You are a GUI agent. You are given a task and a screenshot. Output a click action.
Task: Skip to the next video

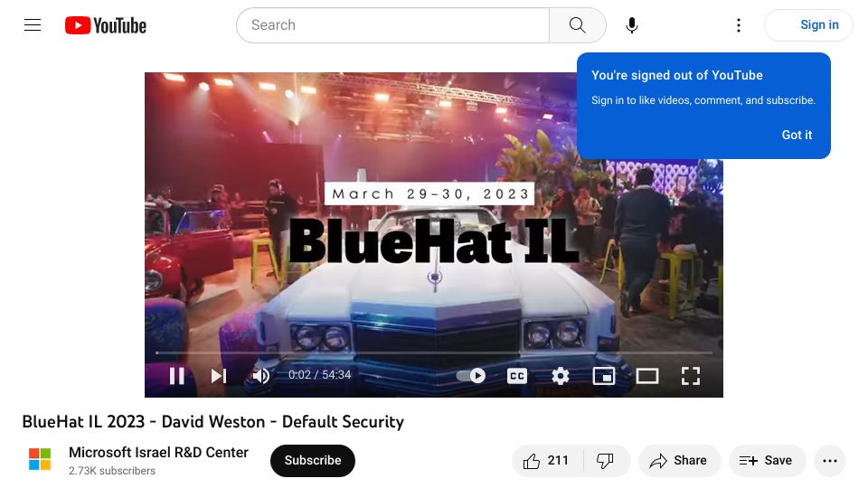[219, 376]
